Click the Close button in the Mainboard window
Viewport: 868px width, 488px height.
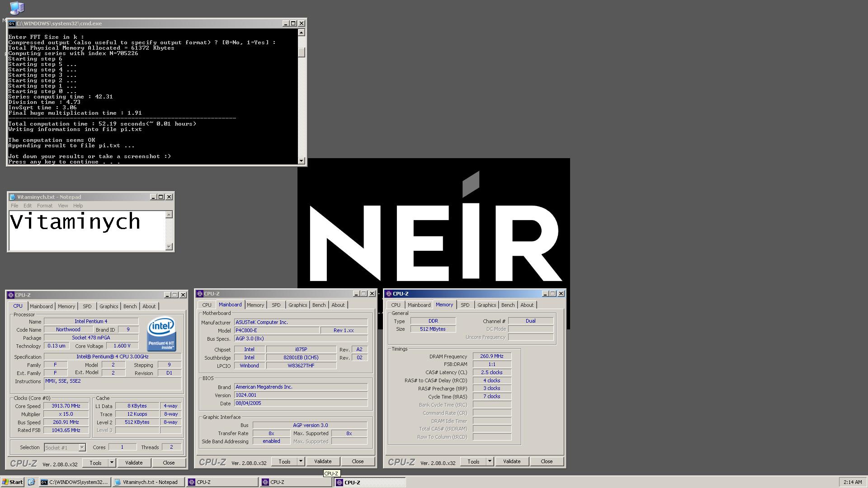tap(358, 461)
